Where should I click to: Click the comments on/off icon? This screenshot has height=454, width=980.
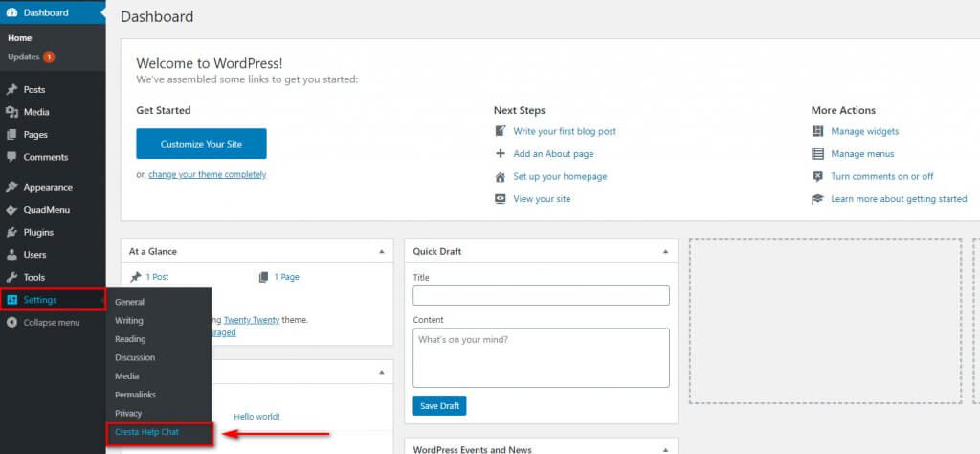click(x=817, y=176)
